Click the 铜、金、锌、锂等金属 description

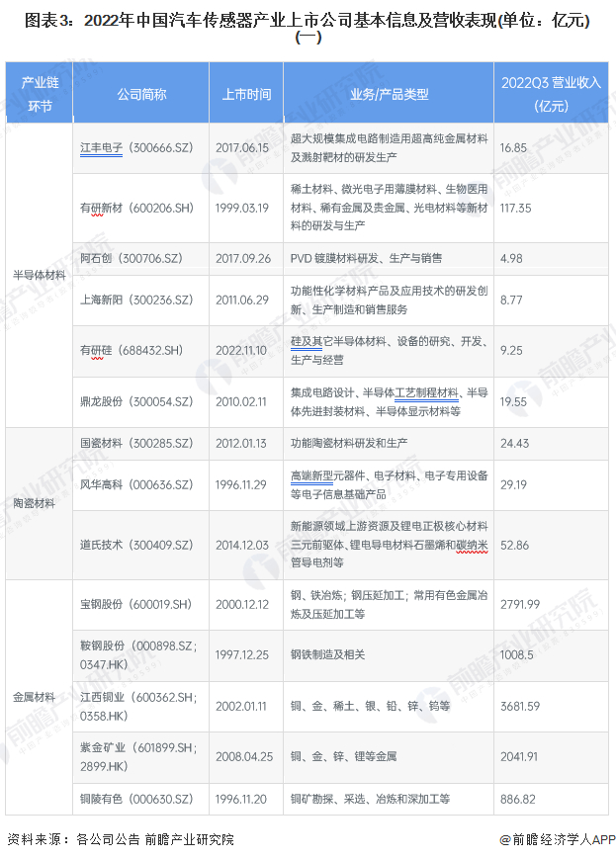[x=343, y=757]
